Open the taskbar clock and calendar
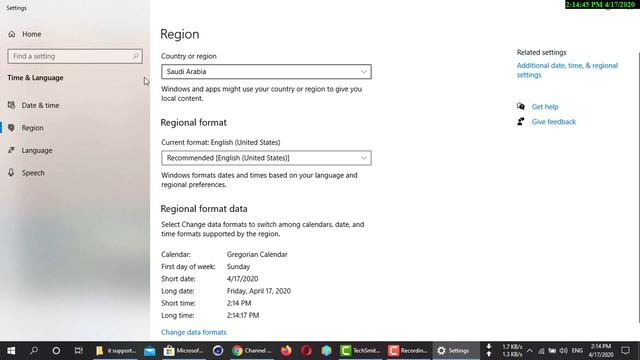This screenshot has height=360, width=640. (x=600, y=351)
